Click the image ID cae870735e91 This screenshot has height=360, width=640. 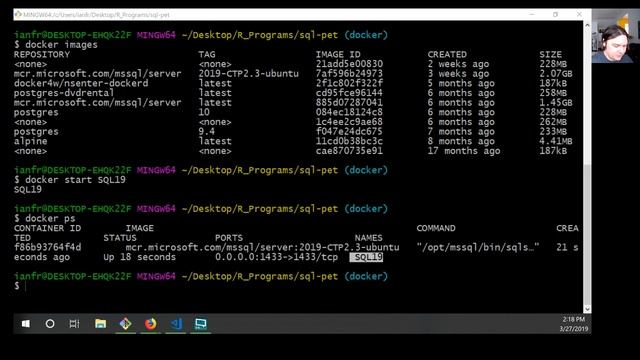click(349, 151)
